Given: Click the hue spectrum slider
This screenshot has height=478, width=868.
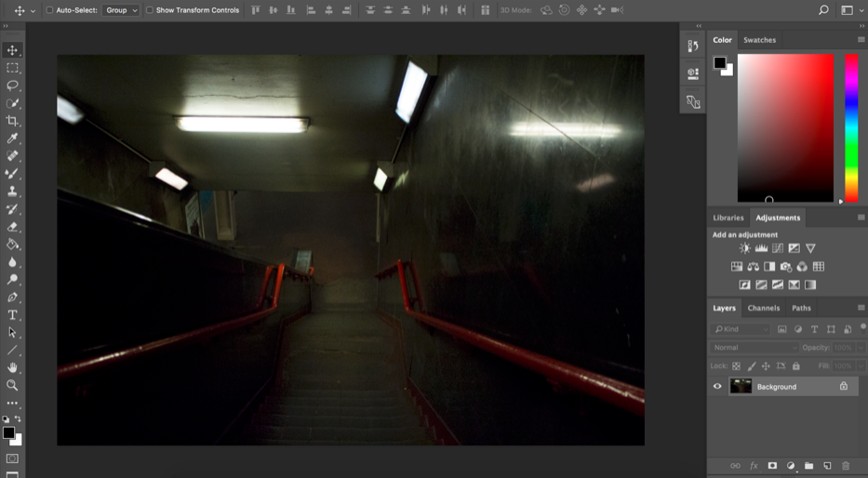Looking at the screenshot, I should click(851, 128).
